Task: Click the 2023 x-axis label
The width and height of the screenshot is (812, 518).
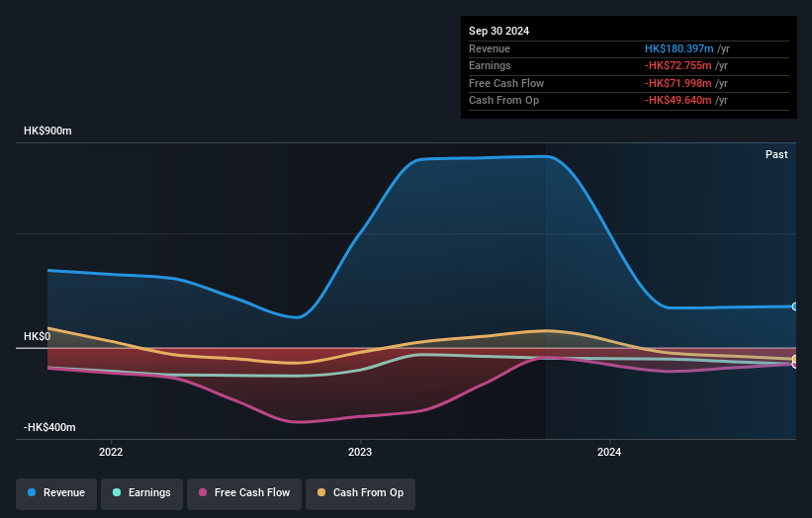Action: click(360, 453)
